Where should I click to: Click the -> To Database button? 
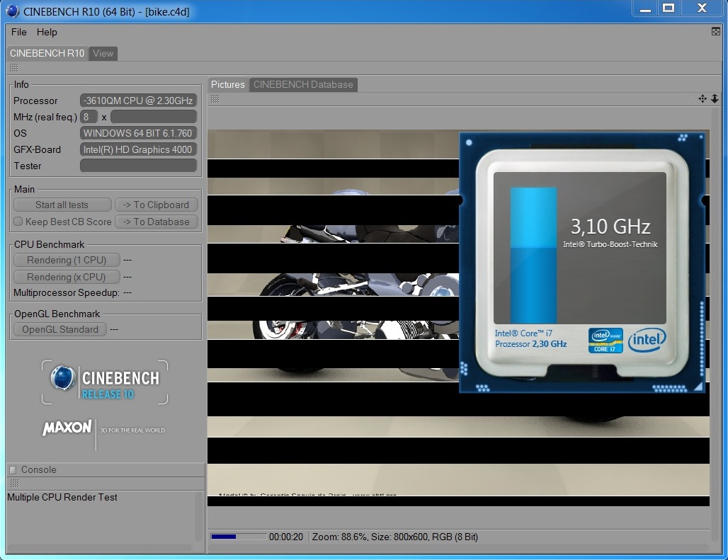pyautogui.click(x=157, y=222)
